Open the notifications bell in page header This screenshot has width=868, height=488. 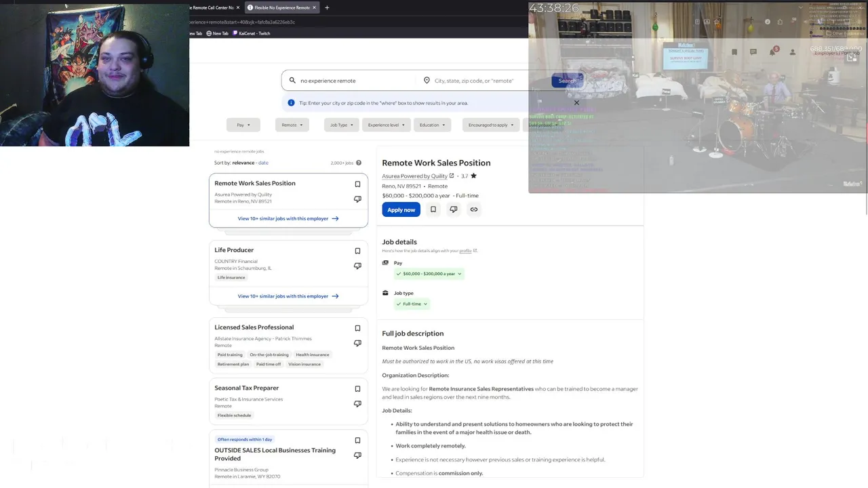[x=772, y=52]
